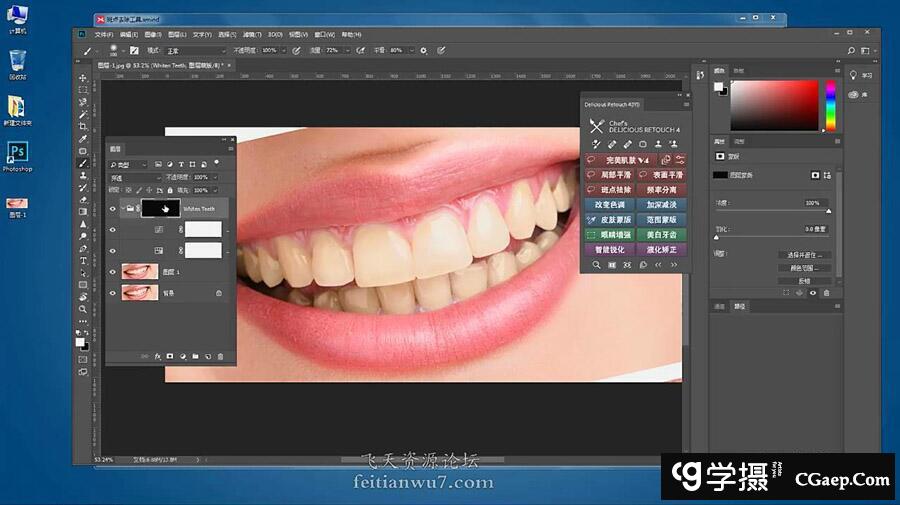Image resolution: width=900 pixels, height=505 pixels.
Task: Click the fx layer style icon
Action: click(157, 355)
